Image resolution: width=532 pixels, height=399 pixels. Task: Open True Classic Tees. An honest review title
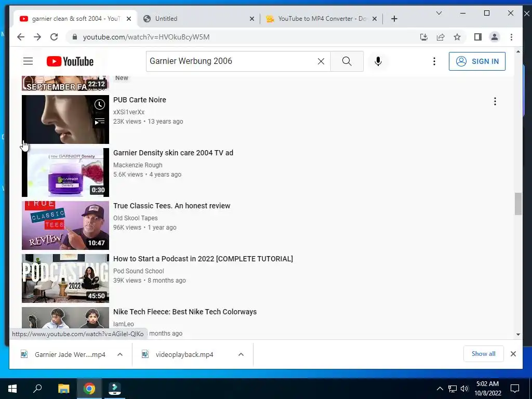171,206
